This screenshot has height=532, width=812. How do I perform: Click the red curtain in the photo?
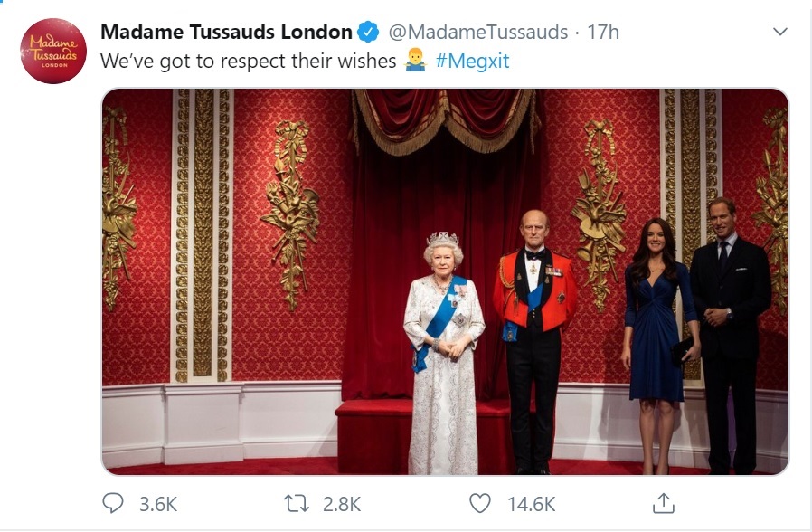[446, 243]
